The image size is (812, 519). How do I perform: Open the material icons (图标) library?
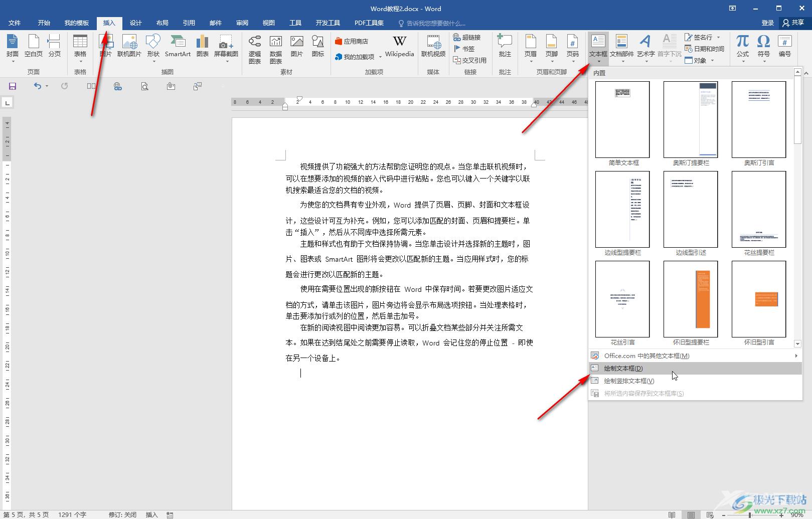(x=318, y=46)
